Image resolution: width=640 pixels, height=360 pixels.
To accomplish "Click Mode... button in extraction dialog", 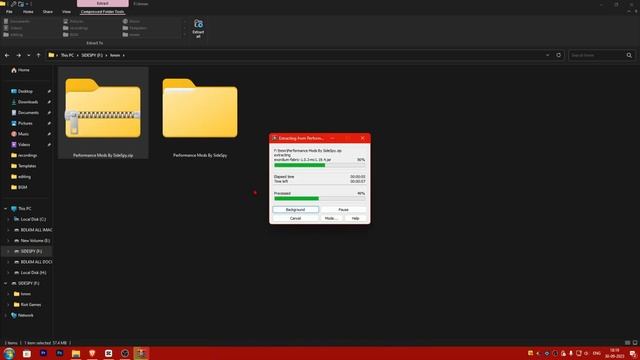I will tap(331, 218).
